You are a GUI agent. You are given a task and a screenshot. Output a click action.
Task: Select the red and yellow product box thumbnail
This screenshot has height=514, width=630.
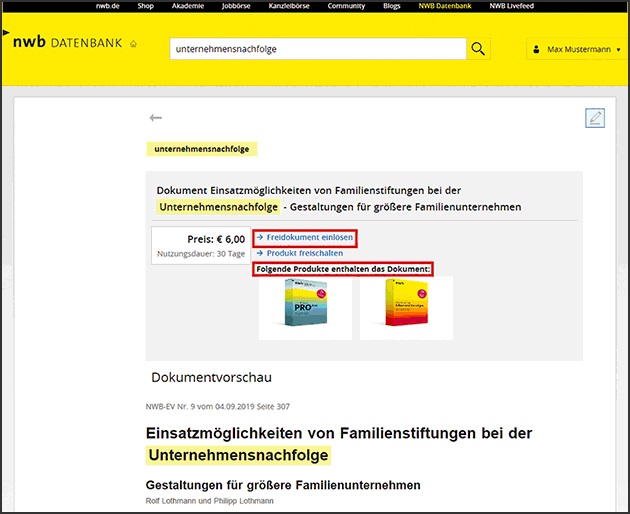pos(406,308)
